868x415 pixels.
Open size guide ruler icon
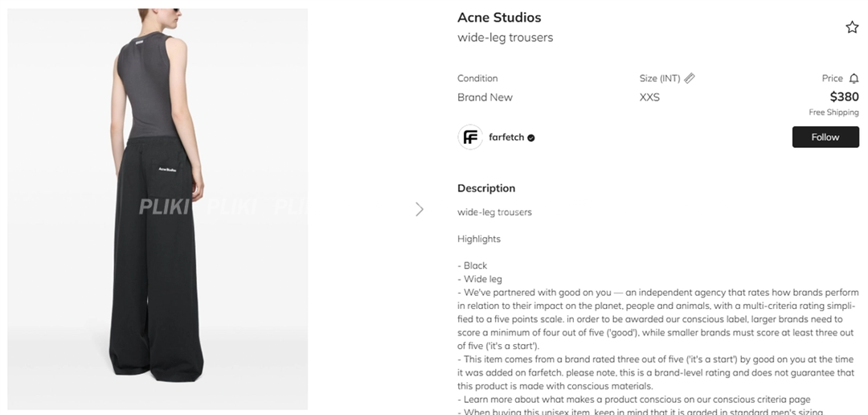(690, 78)
